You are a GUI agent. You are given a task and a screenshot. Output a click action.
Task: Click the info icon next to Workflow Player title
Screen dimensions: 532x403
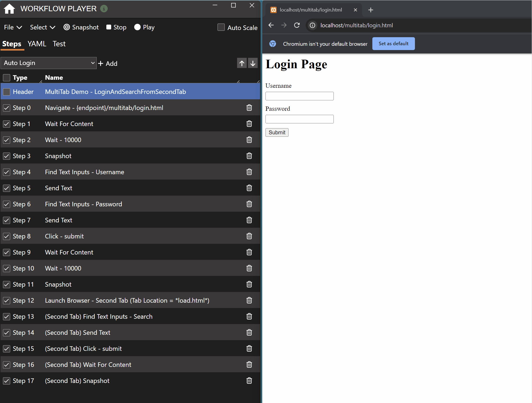point(104,9)
